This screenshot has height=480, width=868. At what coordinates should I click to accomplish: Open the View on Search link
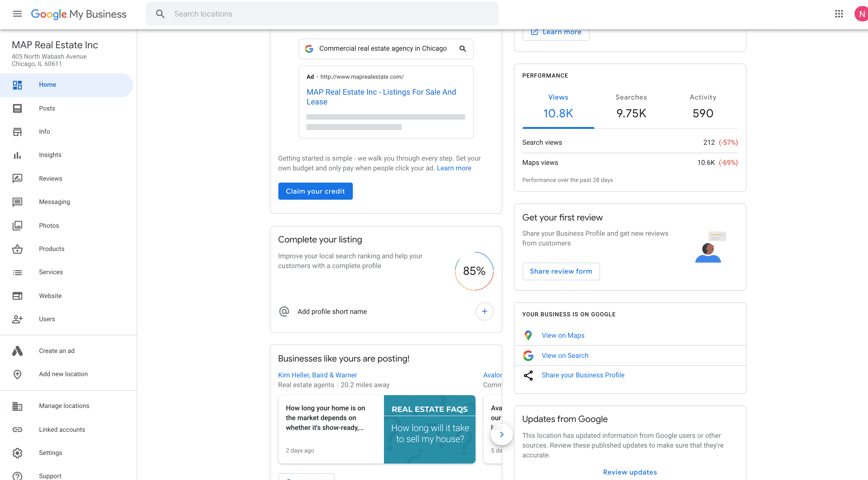(x=565, y=355)
